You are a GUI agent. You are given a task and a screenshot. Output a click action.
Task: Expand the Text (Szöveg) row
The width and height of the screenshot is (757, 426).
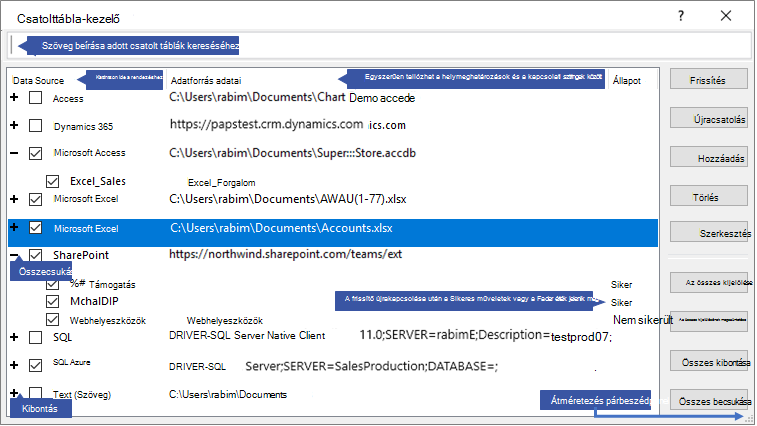pos(14,393)
